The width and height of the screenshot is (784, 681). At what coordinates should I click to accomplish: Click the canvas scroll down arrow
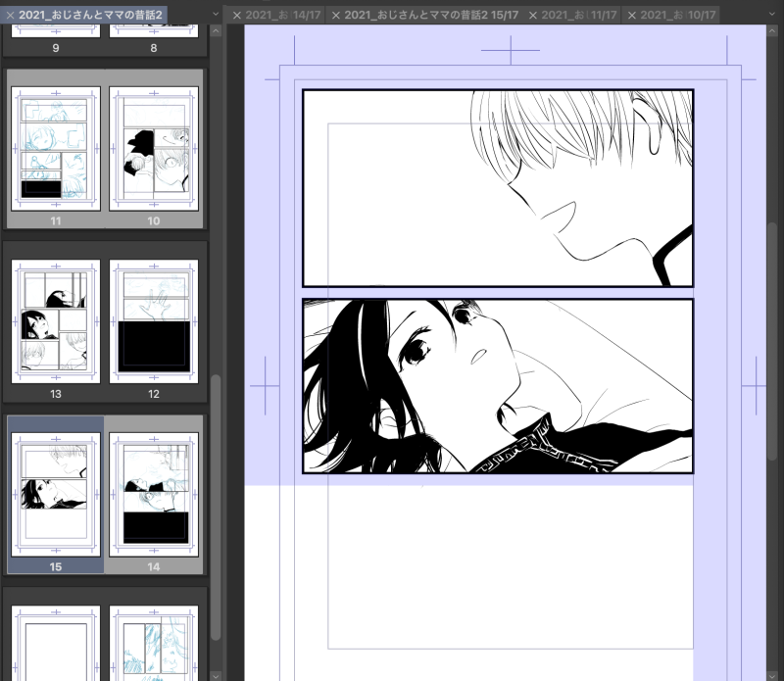point(772,676)
